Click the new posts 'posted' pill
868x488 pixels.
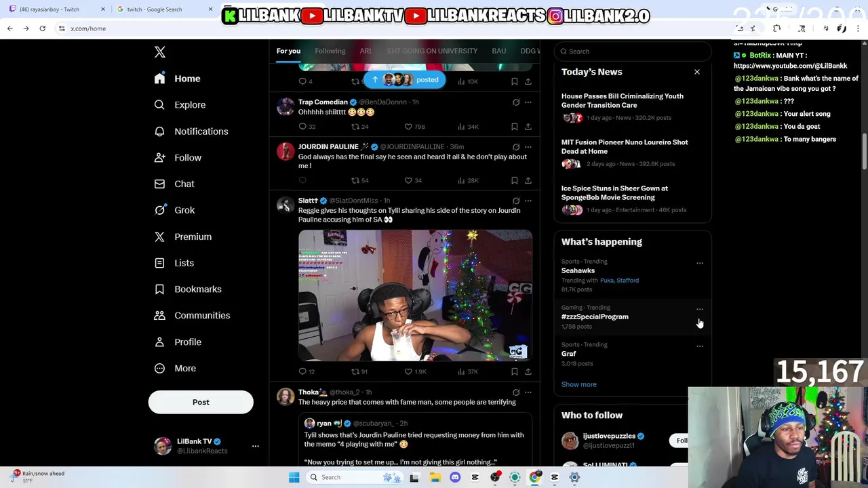(x=405, y=80)
